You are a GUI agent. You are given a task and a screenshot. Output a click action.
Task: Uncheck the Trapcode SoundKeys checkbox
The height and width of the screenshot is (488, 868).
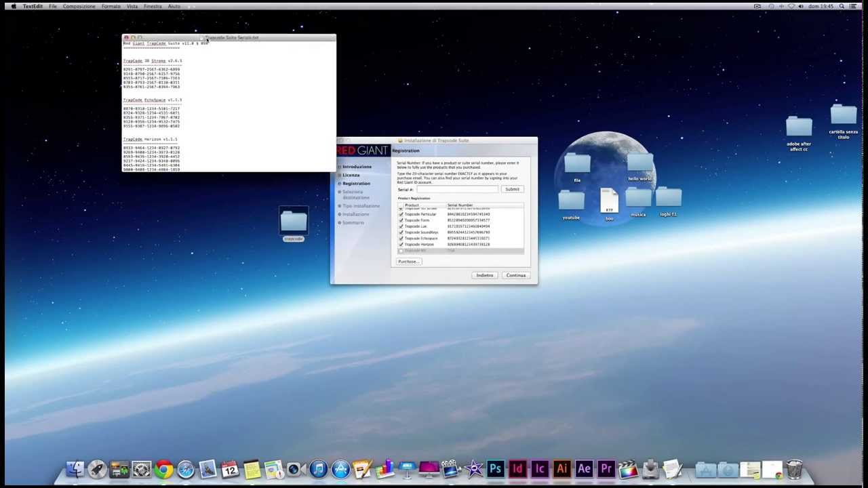401,232
